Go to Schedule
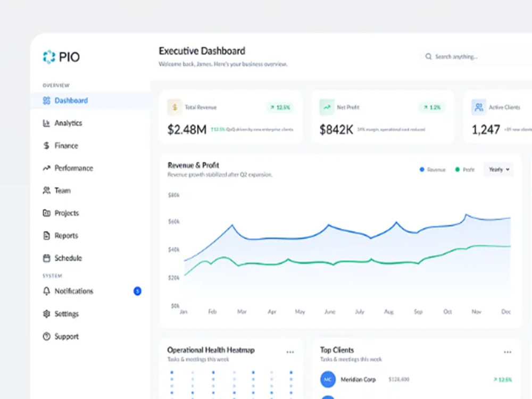This screenshot has height=399, width=532. pos(68,258)
